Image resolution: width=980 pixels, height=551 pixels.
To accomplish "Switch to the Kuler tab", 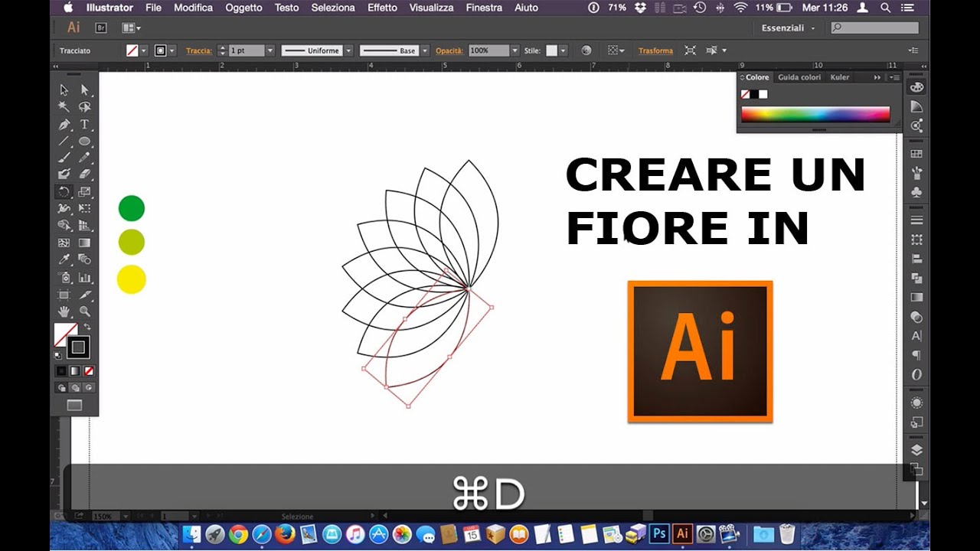I will click(840, 77).
